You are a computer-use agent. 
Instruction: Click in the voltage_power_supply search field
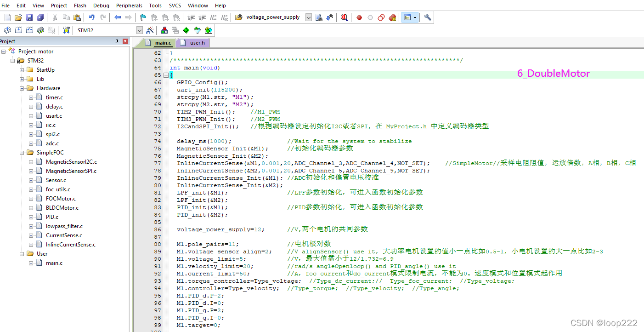(274, 17)
